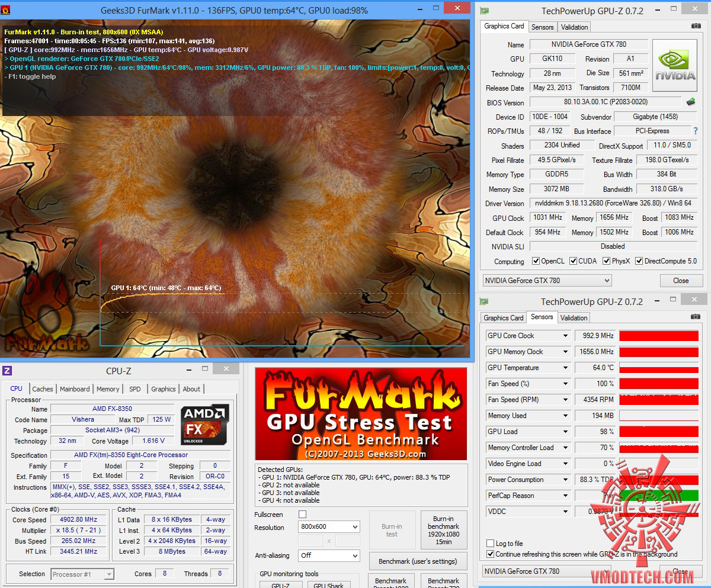Open the Fan Speed (RPM) sensor dropdown
The height and width of the screenshot is (588, 711).
point(565,400)
